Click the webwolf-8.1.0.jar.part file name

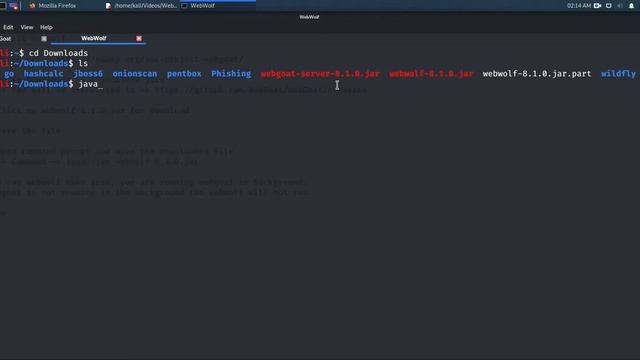click(x=537, y=74)
